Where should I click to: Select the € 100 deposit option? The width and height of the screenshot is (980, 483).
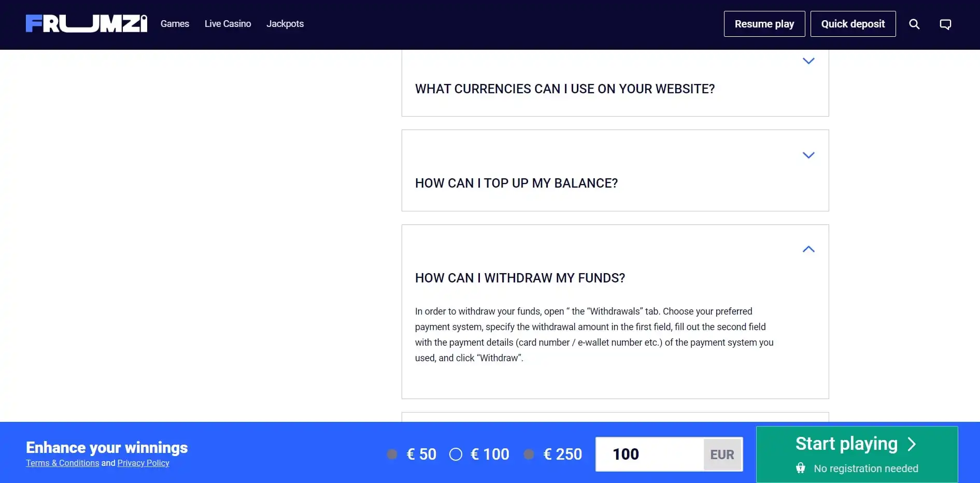coord(456,454)
